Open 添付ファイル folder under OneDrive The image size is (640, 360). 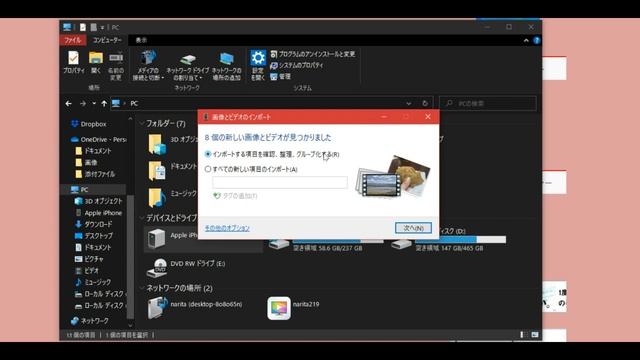(x=95, y=174)
